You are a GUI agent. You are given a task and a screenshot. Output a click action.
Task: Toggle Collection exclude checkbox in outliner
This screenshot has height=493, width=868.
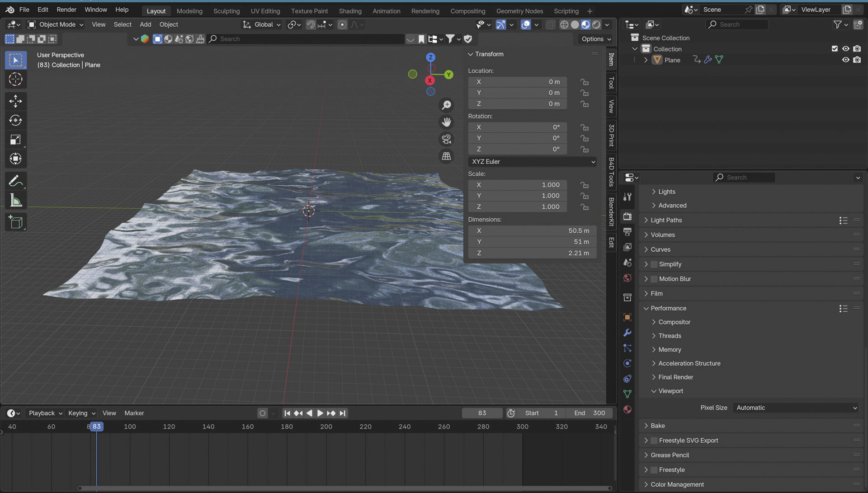click(x=835, y=49)
